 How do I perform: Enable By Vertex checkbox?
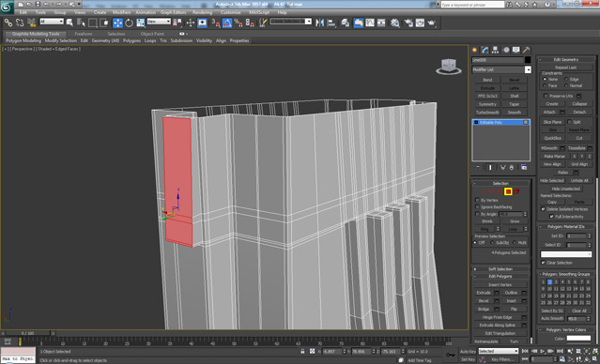[477, 201]
